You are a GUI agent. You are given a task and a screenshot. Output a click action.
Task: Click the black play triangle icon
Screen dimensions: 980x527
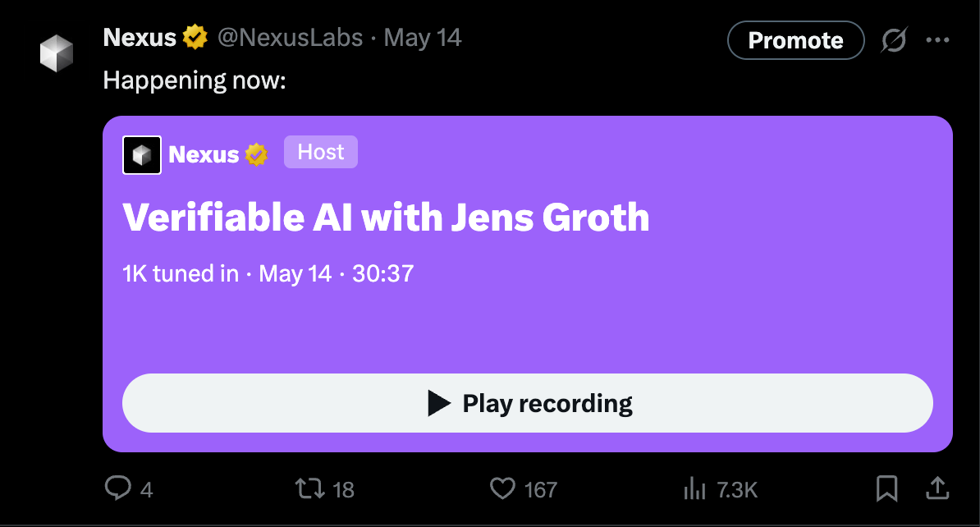(439, 403)
